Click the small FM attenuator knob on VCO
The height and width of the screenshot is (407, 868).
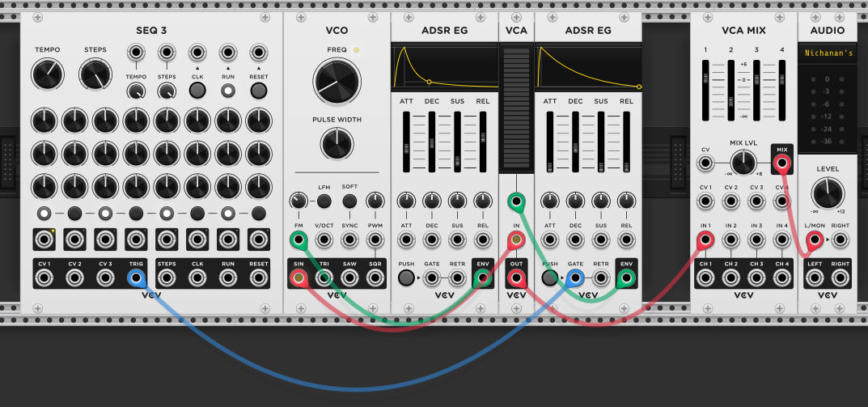pyautogui.click(x=299, y=201)
